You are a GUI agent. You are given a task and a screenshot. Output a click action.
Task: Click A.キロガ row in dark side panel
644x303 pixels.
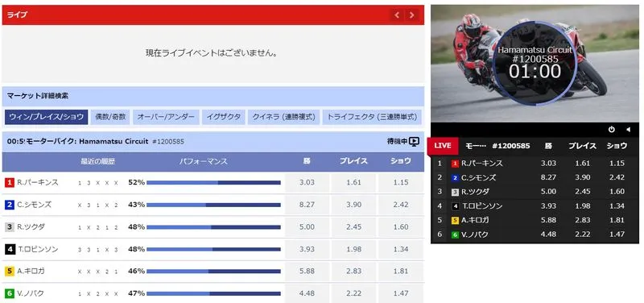[x=535, y=220]
